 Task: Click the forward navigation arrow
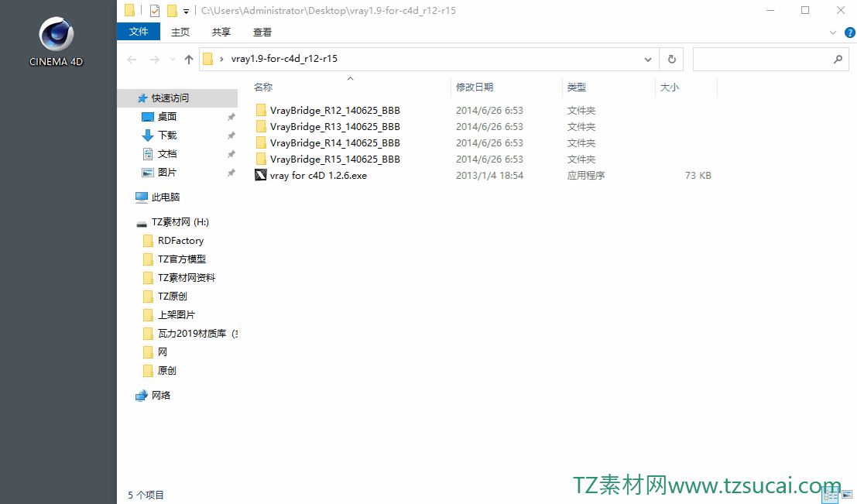point(155,60)
